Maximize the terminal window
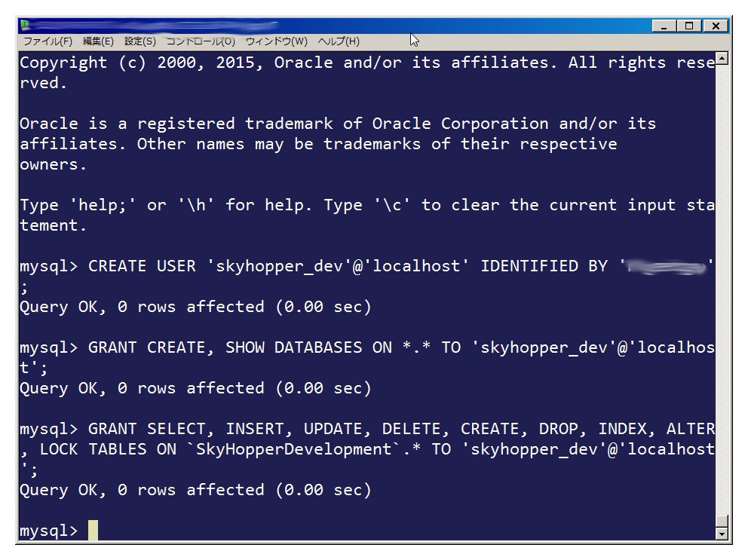Image resolution: width=748 pixels, height=560 pixels. [689, 26]
